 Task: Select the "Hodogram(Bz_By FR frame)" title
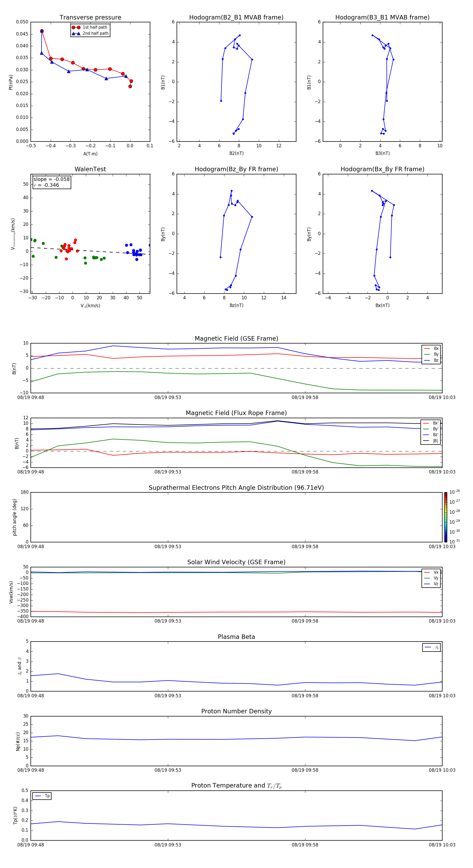coord(236,169)
